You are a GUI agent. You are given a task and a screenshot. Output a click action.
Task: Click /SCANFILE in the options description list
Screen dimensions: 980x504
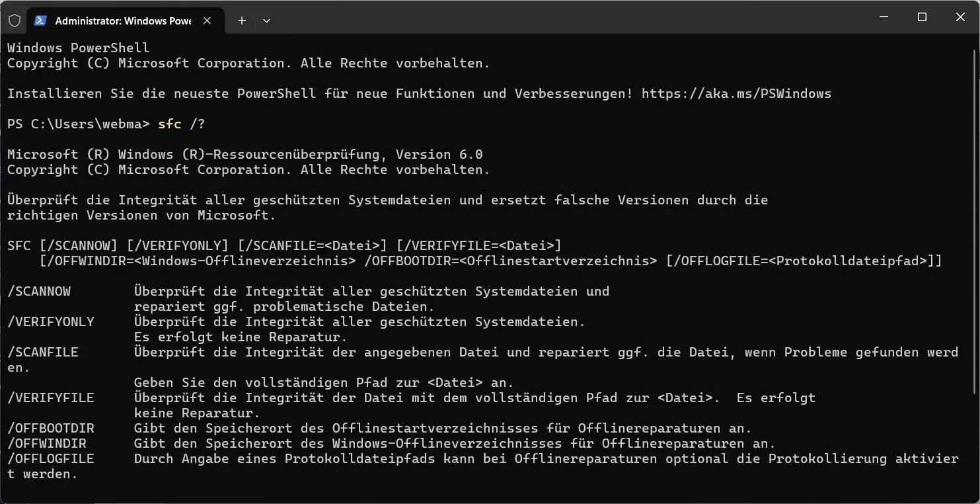tap(43, 352)
